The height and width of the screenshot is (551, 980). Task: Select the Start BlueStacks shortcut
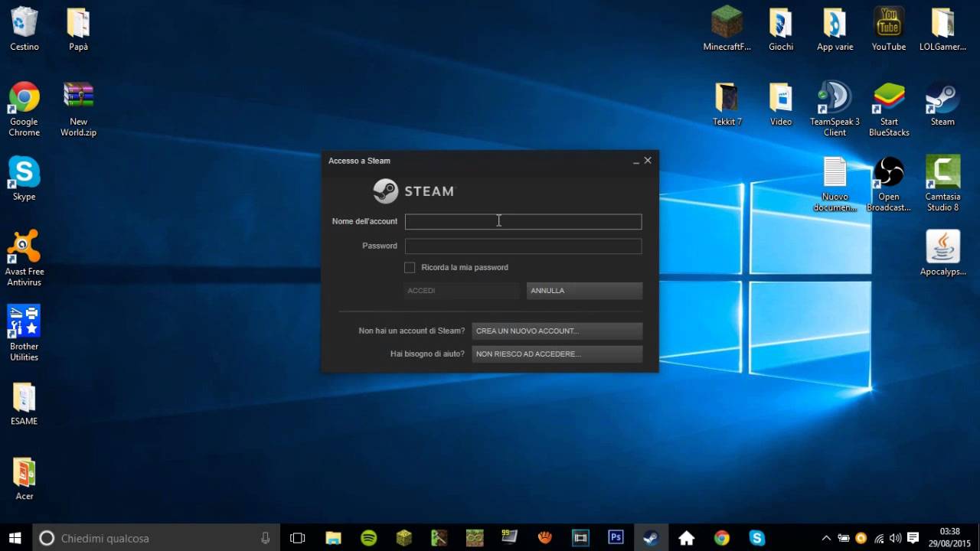pyautogui.click(x=889, y=109)
